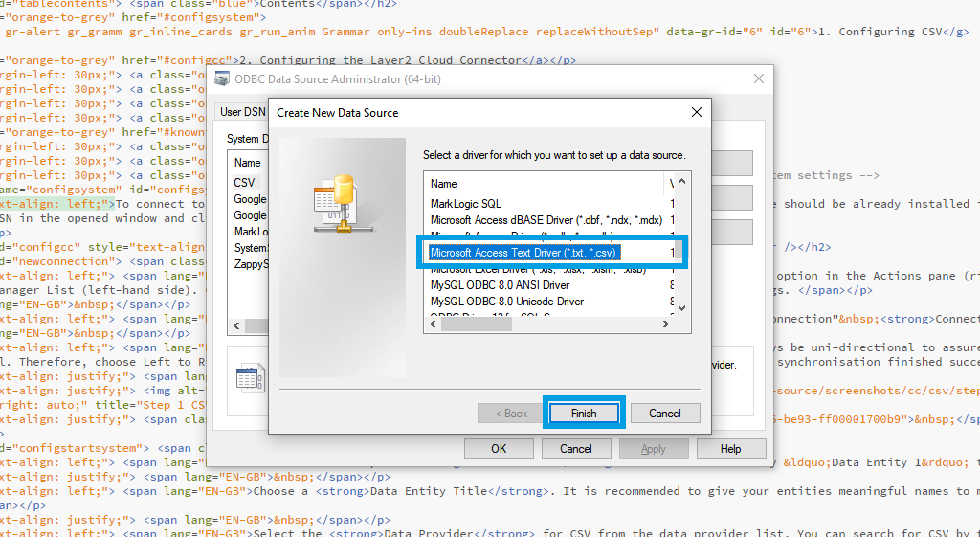Close the Create New Data Source dialog

(x=697, y=112)
